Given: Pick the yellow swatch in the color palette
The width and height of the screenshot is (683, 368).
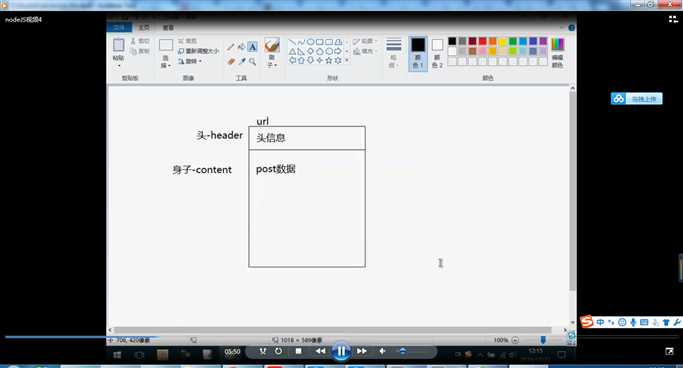Looking at the screenshot, I should click(502, 41).
